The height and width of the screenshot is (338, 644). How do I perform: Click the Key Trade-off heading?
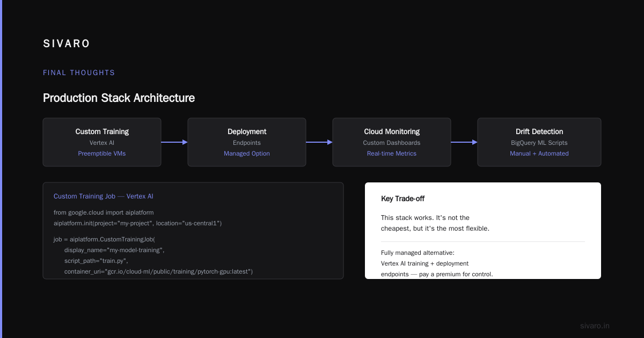click(402, 199)
